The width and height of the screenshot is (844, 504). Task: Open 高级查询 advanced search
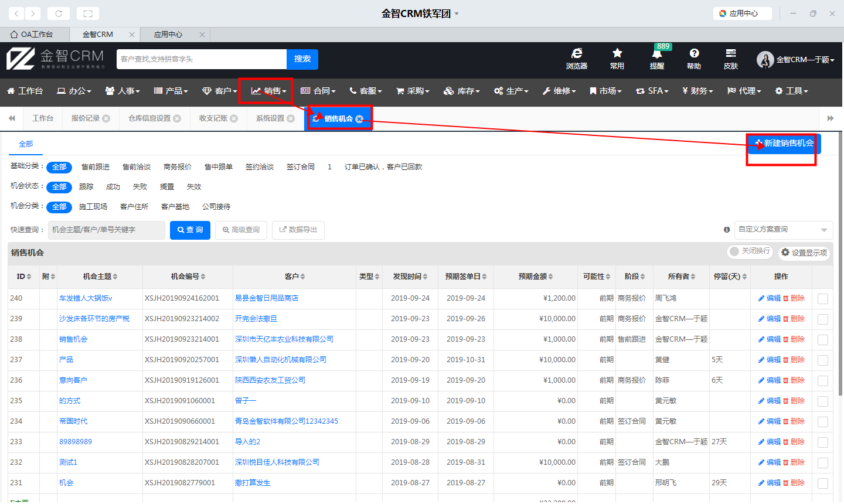pyautogui.click(x=241, y=230)
